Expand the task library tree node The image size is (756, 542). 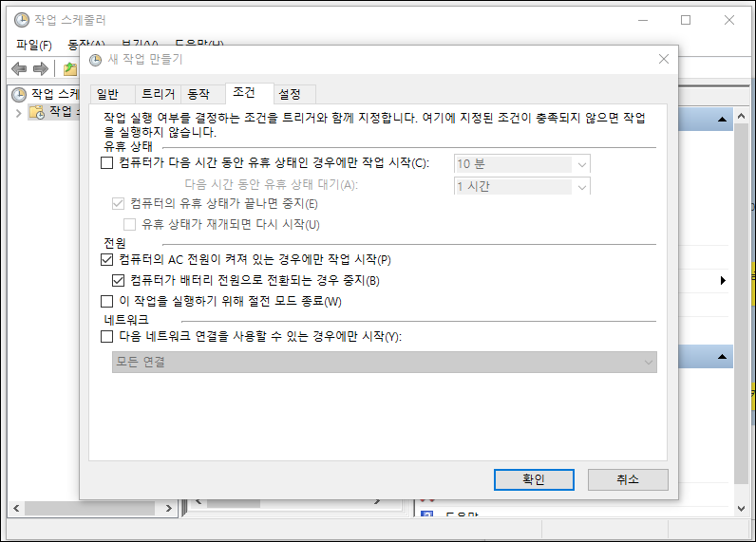tap(18, 112)
